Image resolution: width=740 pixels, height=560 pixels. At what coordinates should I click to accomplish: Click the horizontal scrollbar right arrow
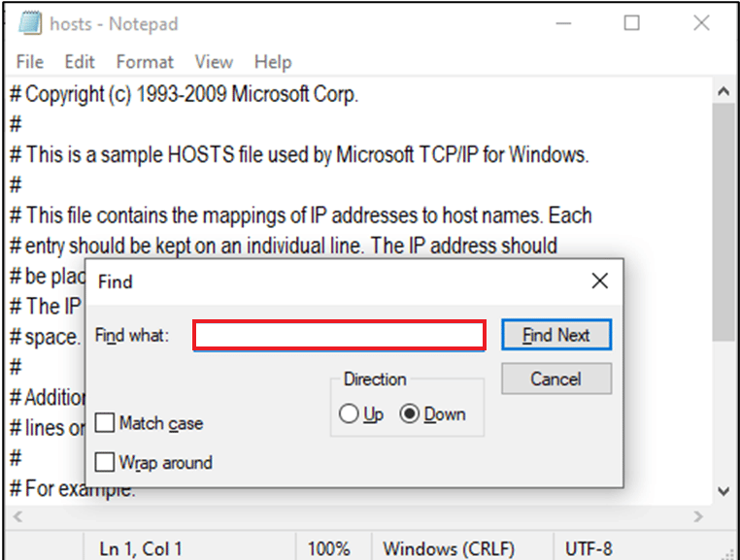(699, 516)
